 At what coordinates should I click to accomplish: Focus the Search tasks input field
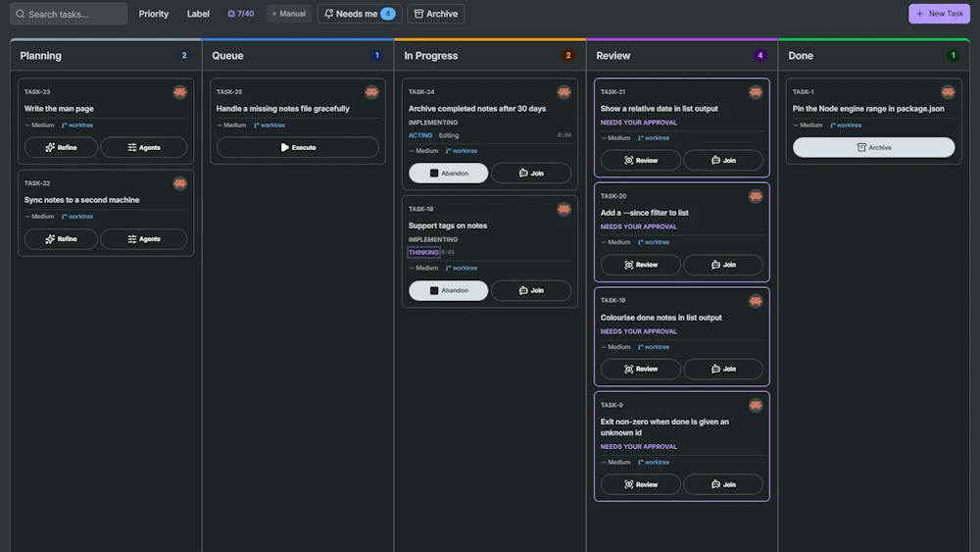[69, 14]
